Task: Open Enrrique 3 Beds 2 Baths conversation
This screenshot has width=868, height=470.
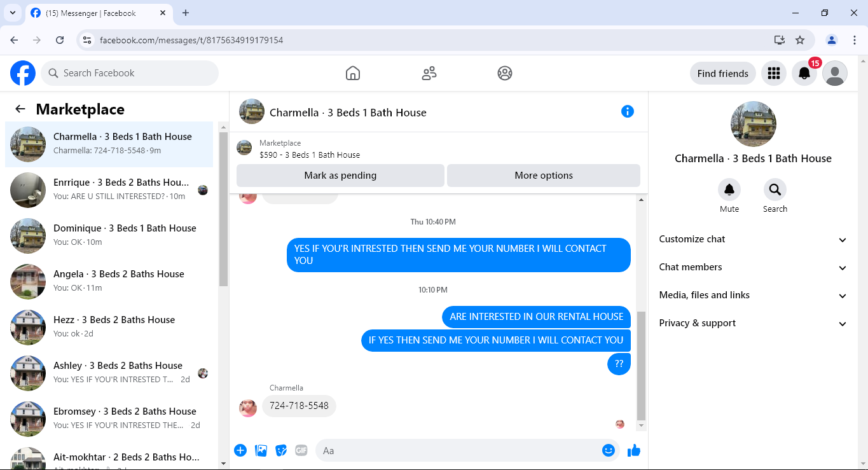Action: [109, 190]
